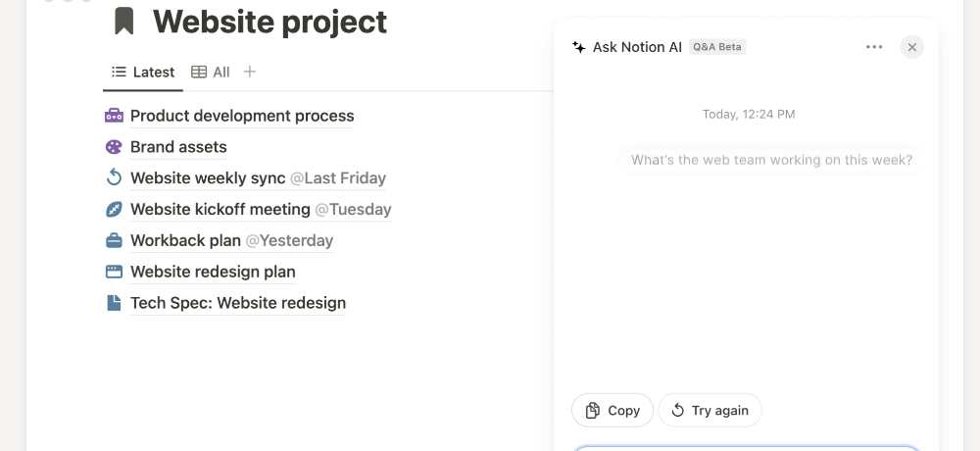980x451 pixels.
Task: Click the document icon beside Tech Spec
Action: coord(114,303)
